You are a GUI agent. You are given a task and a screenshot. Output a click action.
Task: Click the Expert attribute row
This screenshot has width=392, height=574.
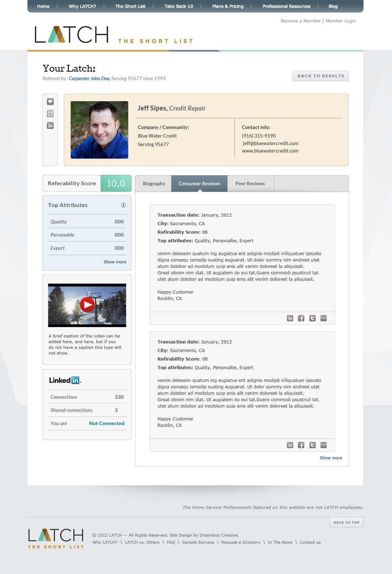[87, 248]
